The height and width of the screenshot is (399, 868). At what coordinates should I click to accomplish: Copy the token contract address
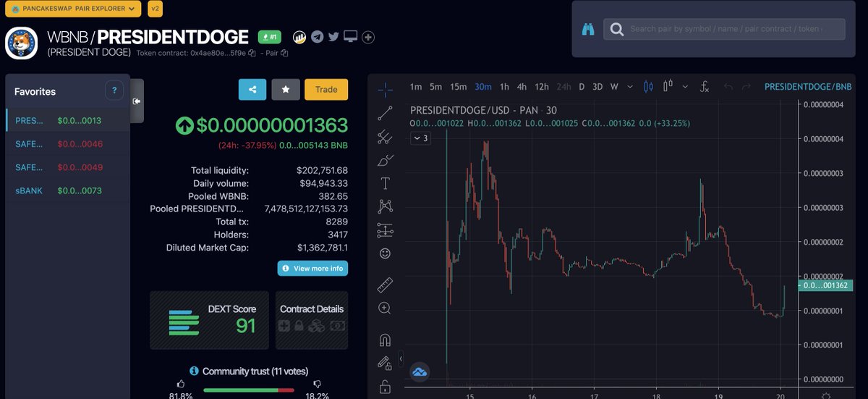(252, 53)
